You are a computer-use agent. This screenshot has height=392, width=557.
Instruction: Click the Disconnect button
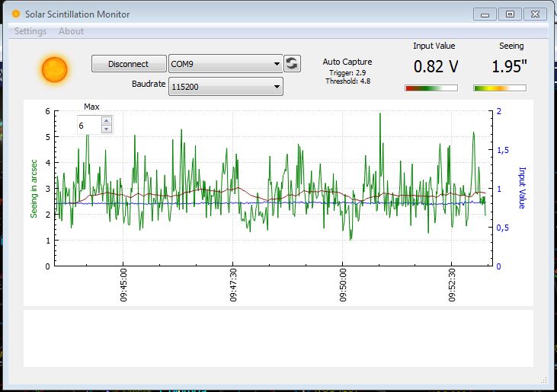[129, 64]
